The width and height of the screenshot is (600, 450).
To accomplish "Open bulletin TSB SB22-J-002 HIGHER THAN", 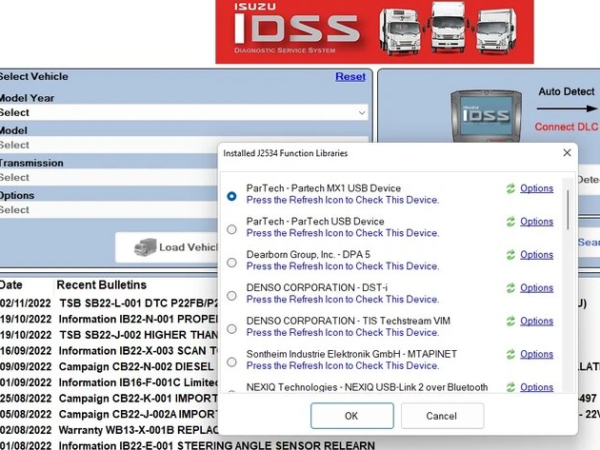I will (x=139, y=335).
